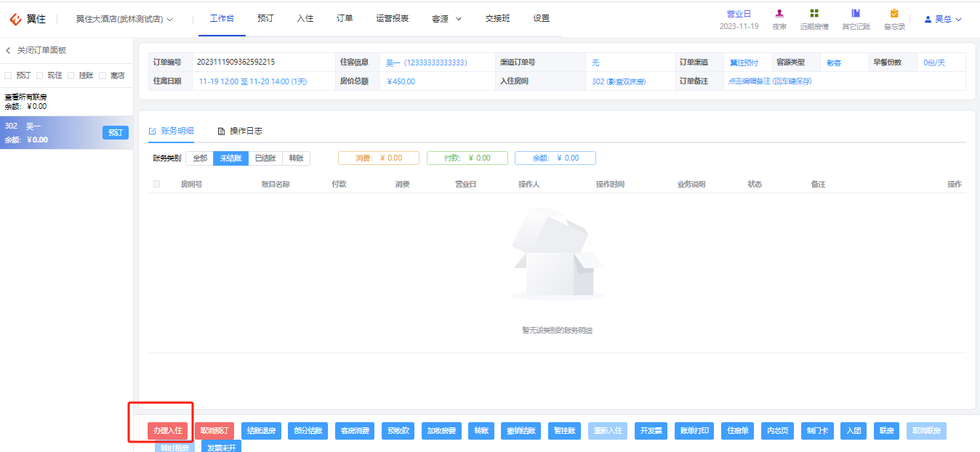The height and width of the screenshot is (452, 980).
Task: Open the 入住 top menu
Action: [305, 18]
